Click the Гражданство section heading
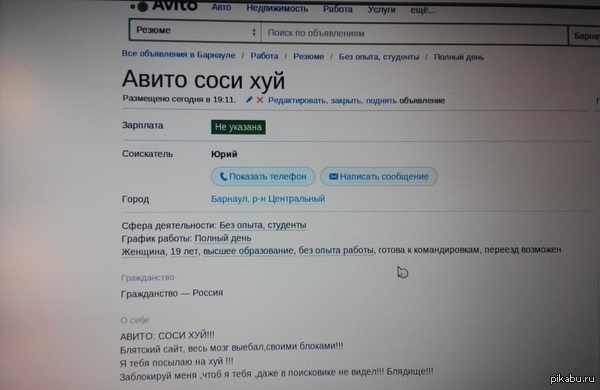 coord(148,277)
